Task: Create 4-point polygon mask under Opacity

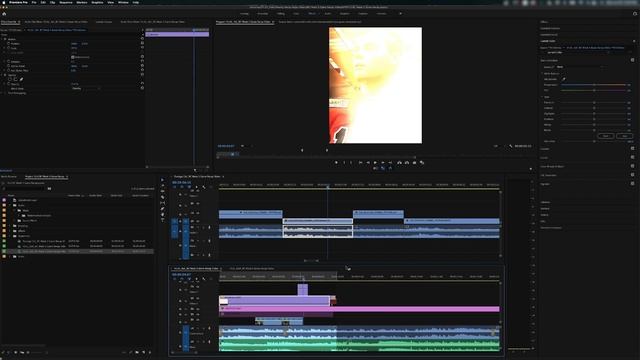Action: tap(16, 80)
